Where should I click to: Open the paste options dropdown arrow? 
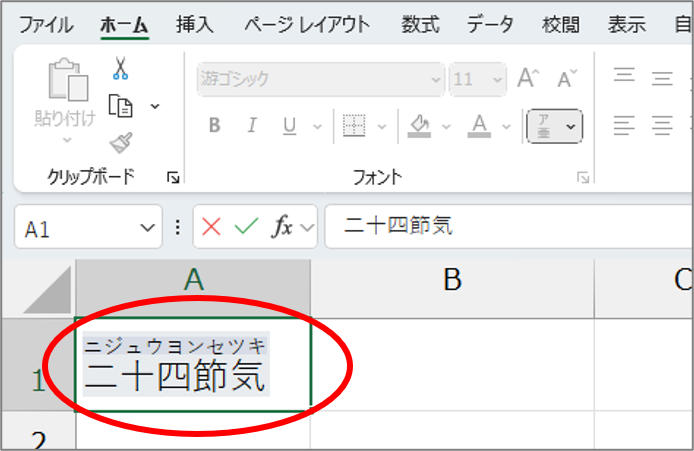point(67,140)
